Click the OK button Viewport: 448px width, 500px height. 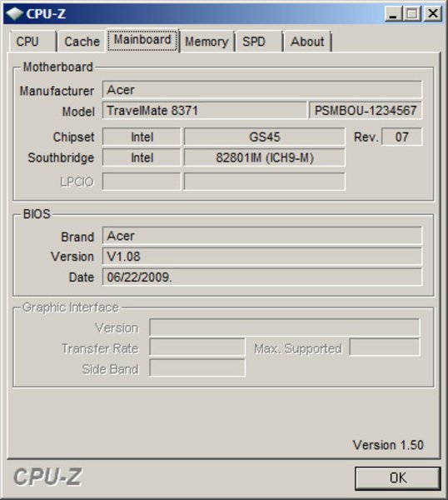coord(398,477)
